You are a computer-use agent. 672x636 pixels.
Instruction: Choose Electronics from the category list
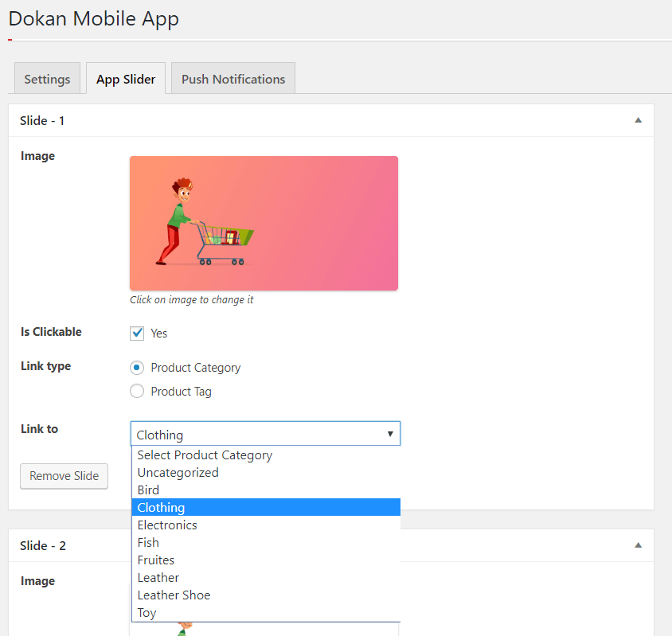[167, 525]
